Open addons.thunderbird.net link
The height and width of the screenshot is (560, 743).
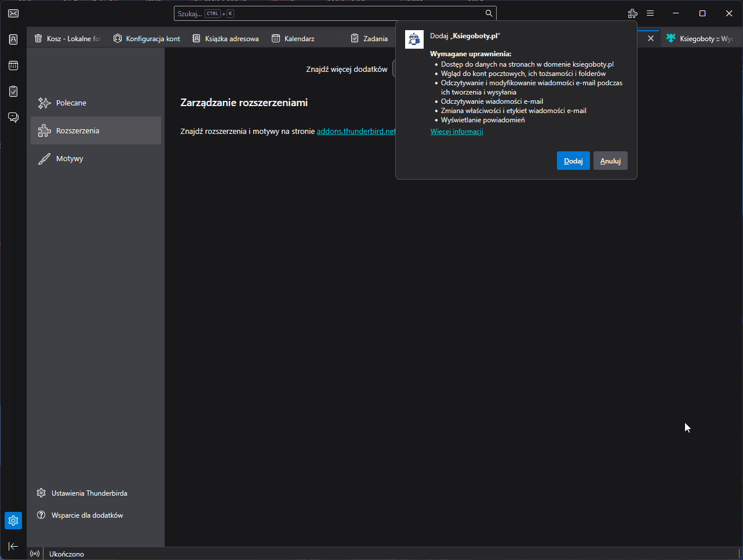pos(356,131)
